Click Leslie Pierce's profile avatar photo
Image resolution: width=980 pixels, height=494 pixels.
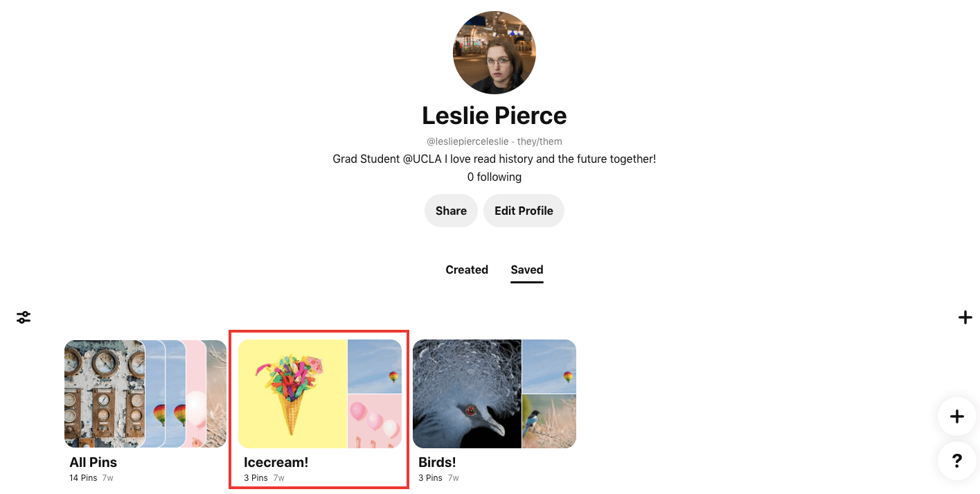(494, 53)
